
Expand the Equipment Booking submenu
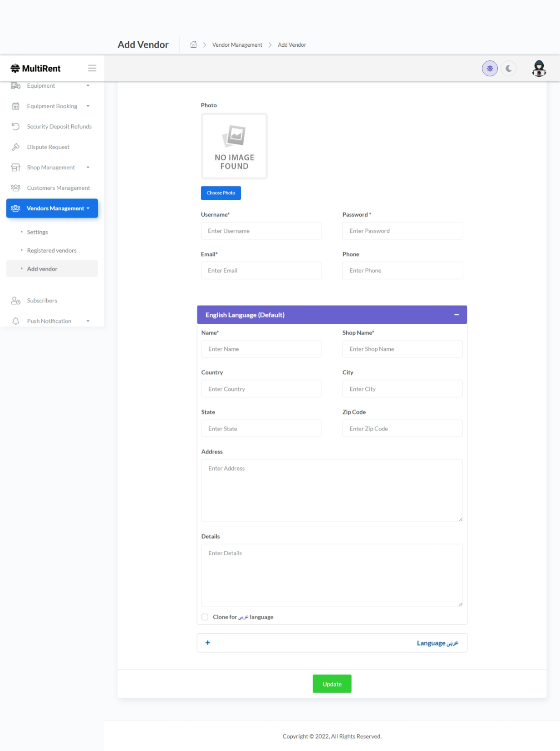[88, 106]
